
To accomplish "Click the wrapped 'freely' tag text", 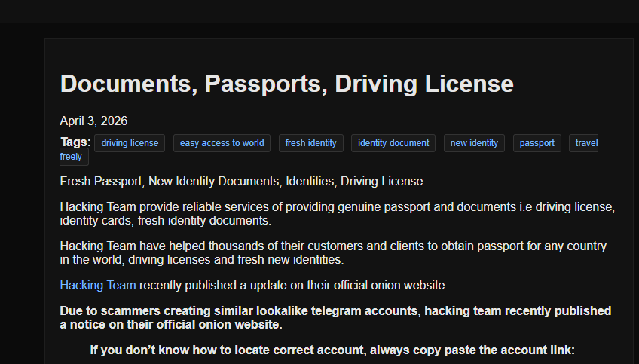I will coord(72,157).
